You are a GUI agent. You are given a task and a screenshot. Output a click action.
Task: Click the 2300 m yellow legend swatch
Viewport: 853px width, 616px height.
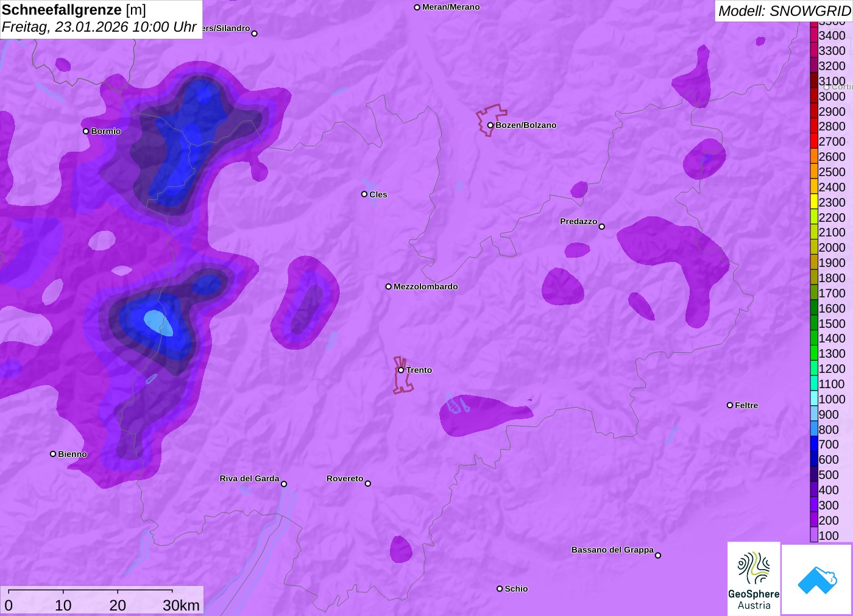[x=814, y=202]
